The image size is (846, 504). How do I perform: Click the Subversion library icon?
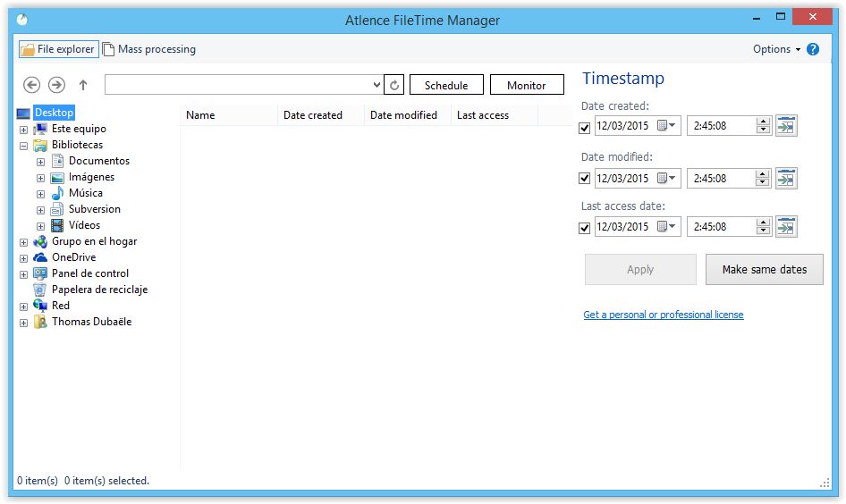[57, 209]
